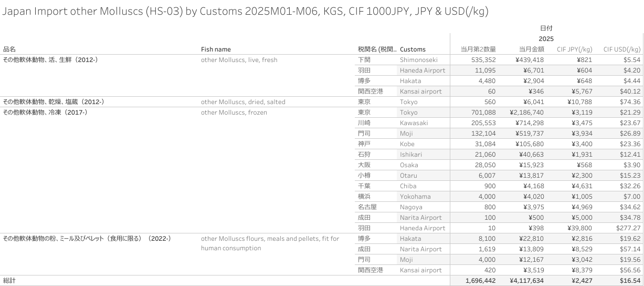644x286 pixels.
Task: Select the 2025 year header
Action: click(x=546, y=39)
